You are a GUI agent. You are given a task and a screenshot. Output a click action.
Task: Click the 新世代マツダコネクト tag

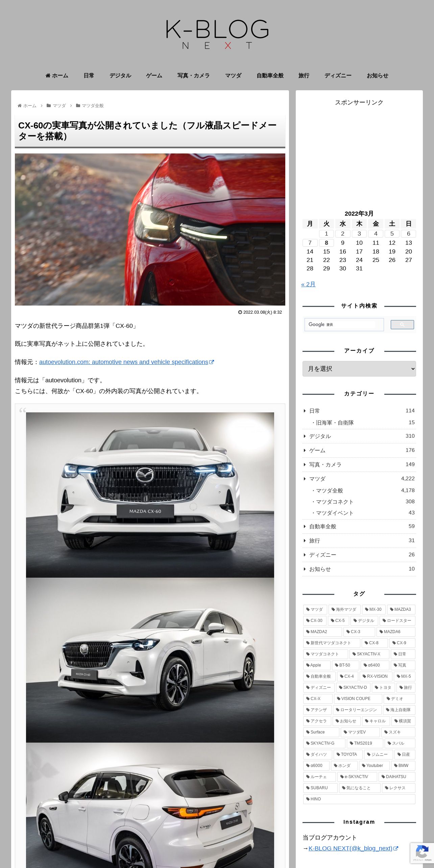click(x=332, y=643)
